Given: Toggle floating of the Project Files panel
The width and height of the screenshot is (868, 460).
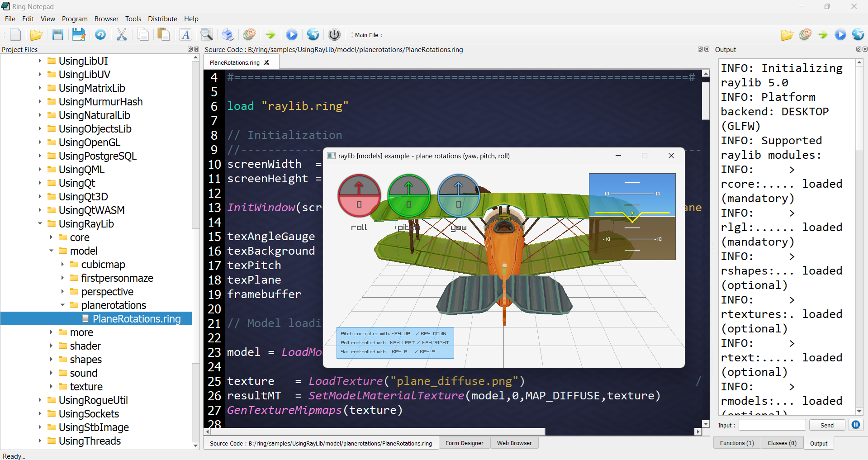Looking at the screenshot, I should click(190, 49).
